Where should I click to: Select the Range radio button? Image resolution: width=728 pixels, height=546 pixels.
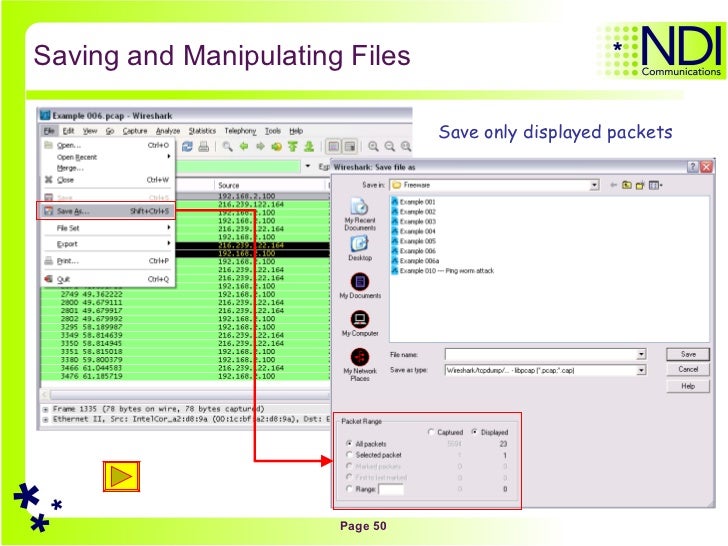(349, 489)
